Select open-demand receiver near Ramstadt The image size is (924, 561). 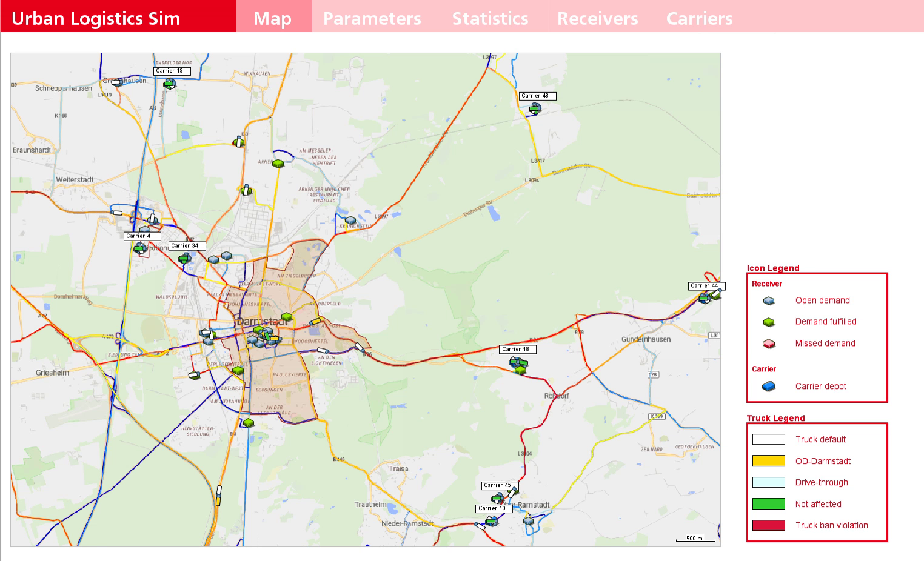[529, 520]
